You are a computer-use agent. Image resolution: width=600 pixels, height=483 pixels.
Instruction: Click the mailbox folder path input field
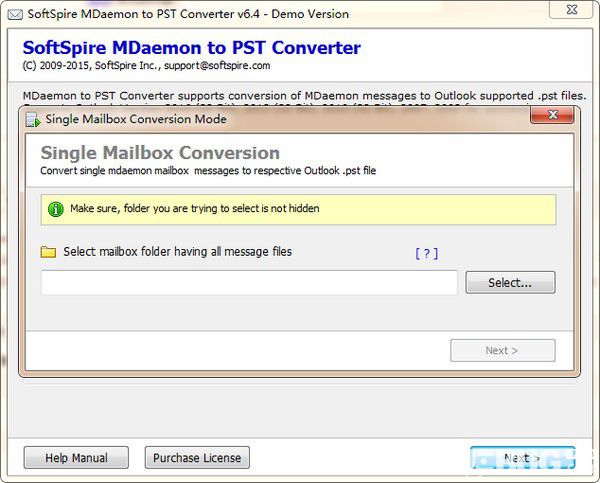(x=249, y=282)
